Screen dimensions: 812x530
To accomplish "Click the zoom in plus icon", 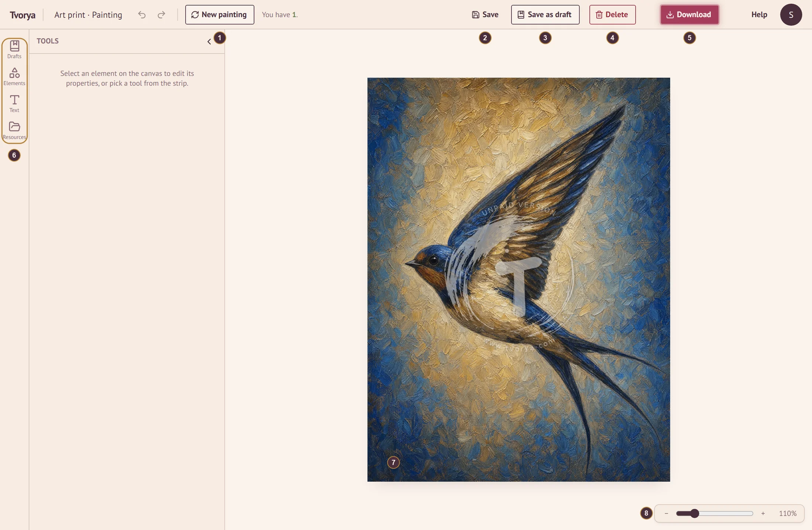I will tap(763, 513).
